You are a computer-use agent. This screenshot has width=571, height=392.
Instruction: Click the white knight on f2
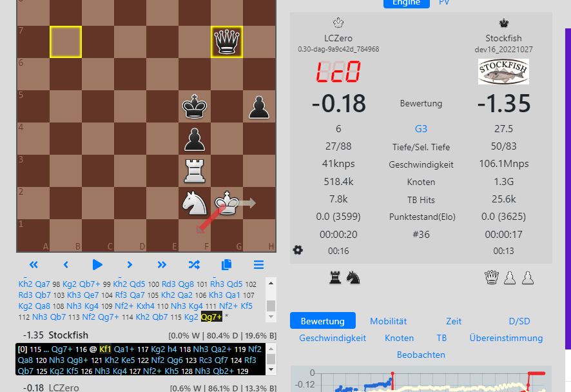(195, 203)
